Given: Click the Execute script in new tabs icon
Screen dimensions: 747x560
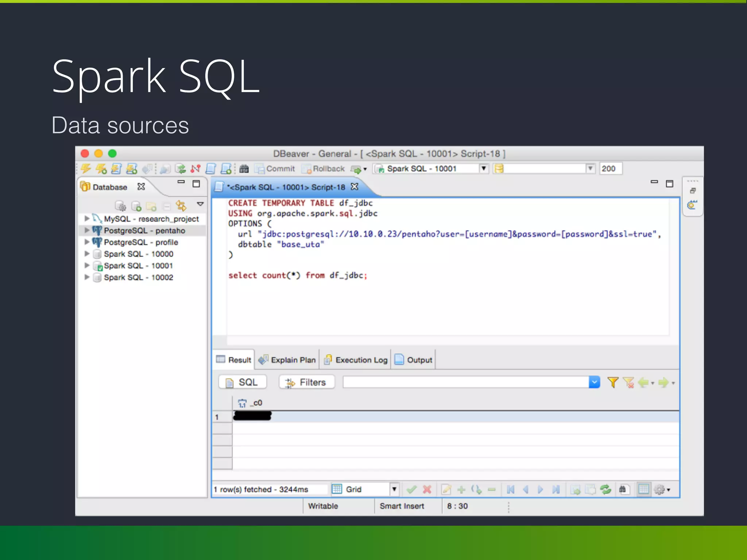Looking at the screenshot, I should point(131,168).
